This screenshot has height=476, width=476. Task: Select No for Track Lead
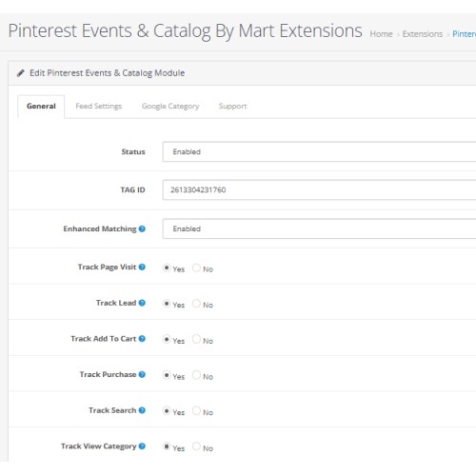[x=196, y=304]
